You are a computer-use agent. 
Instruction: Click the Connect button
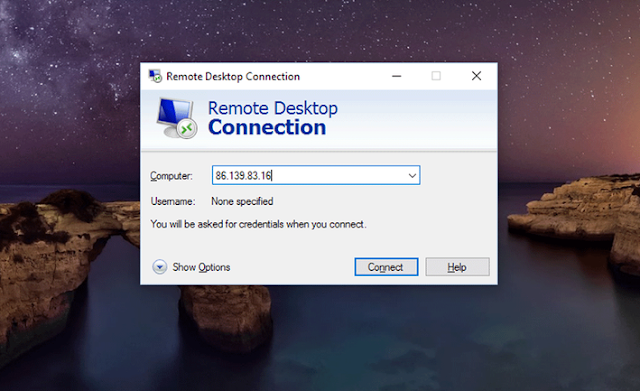386,267
